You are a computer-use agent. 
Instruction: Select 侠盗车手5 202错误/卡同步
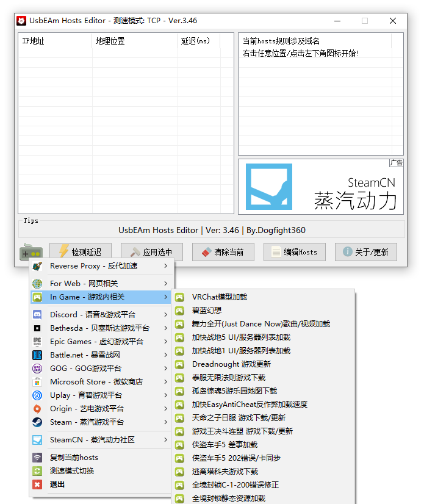pos(264,458)
